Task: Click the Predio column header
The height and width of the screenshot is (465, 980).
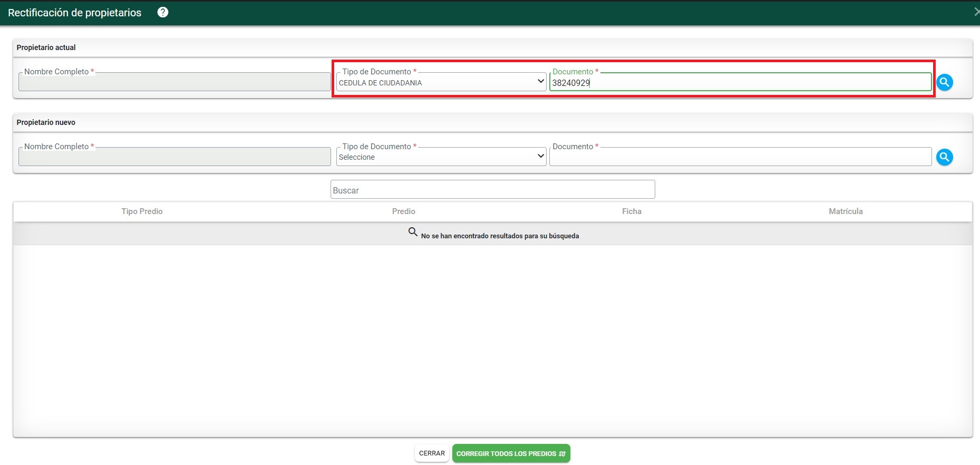Action: click(403, 211)
